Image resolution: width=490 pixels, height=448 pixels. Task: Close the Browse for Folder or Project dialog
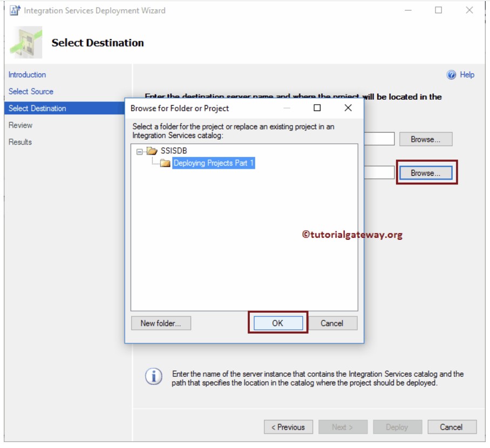[x=348, y=108]
